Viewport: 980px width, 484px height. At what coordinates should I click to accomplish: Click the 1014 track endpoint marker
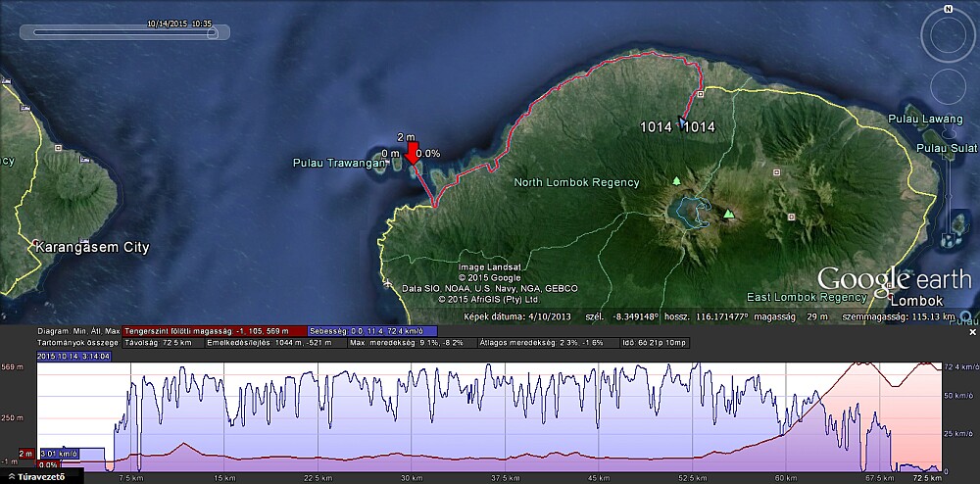coord(683,121)
